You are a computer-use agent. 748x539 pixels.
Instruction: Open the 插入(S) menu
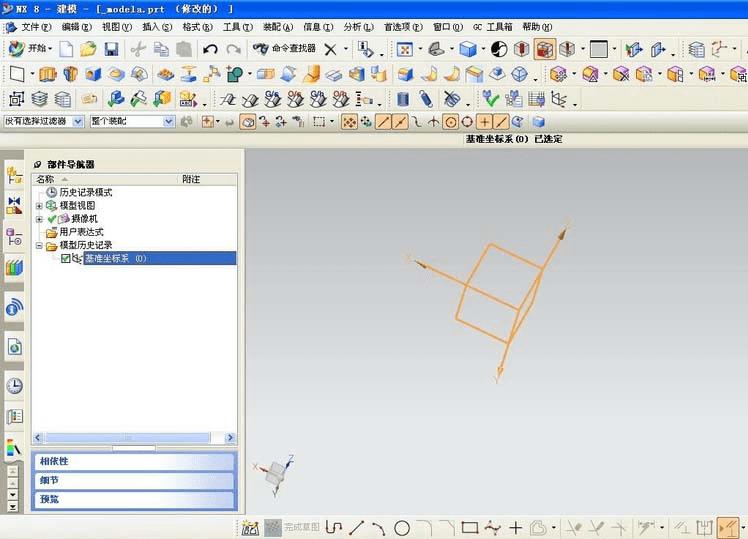point(157,27)
